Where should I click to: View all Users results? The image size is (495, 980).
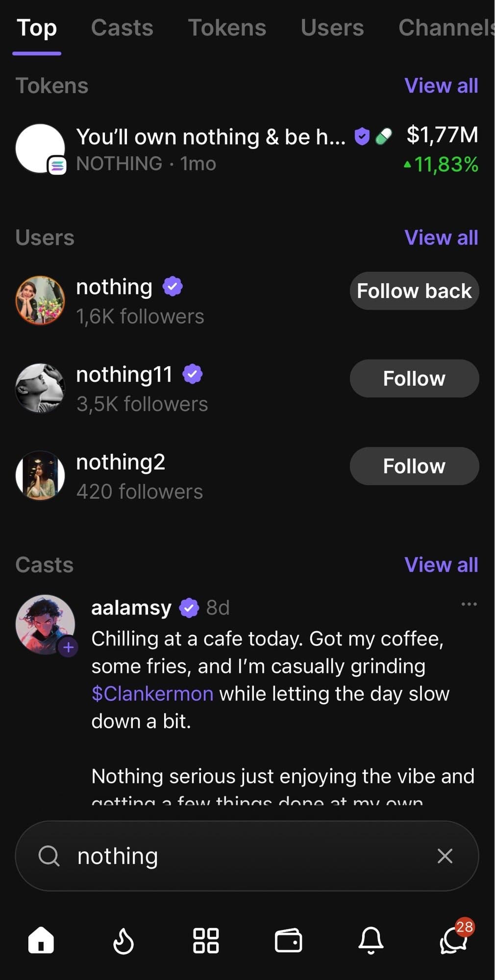(x=441, y=238)
